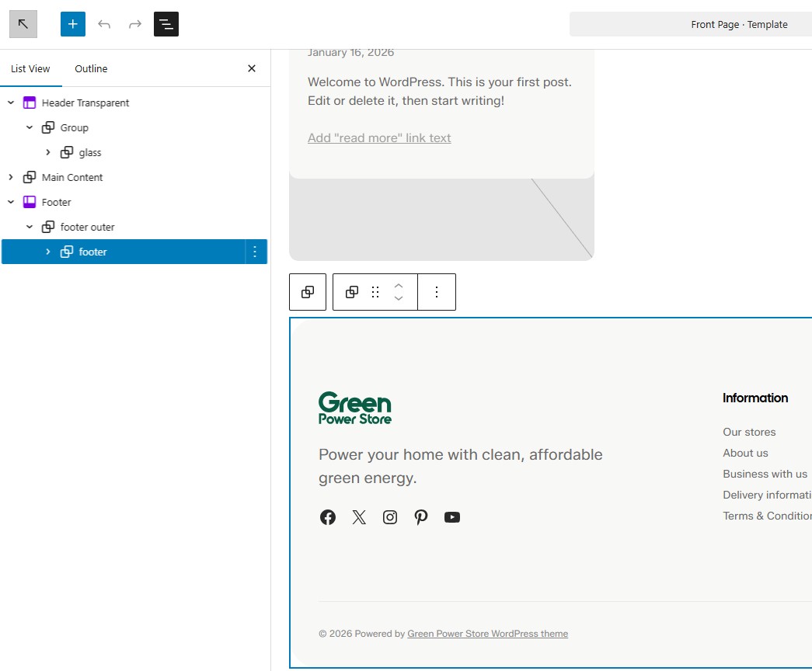Close the List View panel
812x671 pixels.
pos(252,68)
